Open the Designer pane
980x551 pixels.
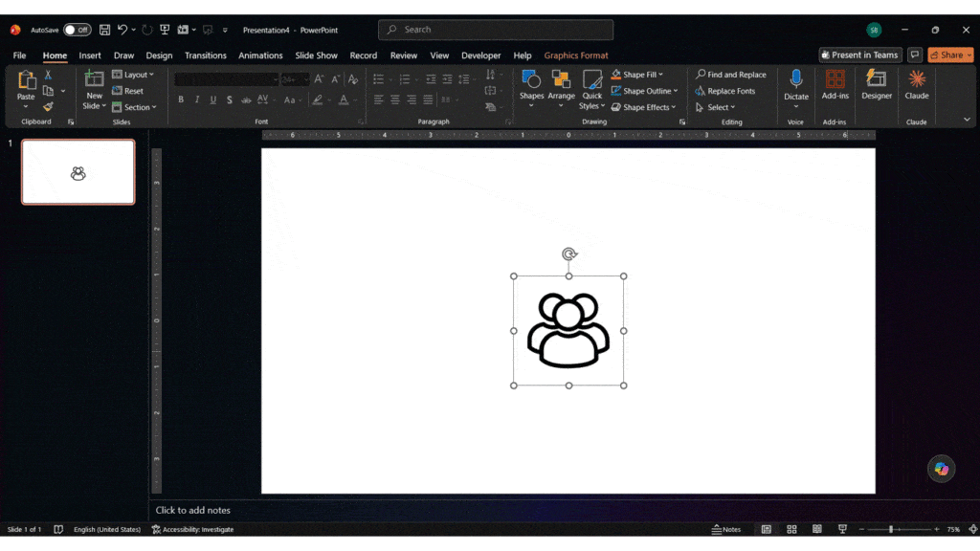click(877, 85)
